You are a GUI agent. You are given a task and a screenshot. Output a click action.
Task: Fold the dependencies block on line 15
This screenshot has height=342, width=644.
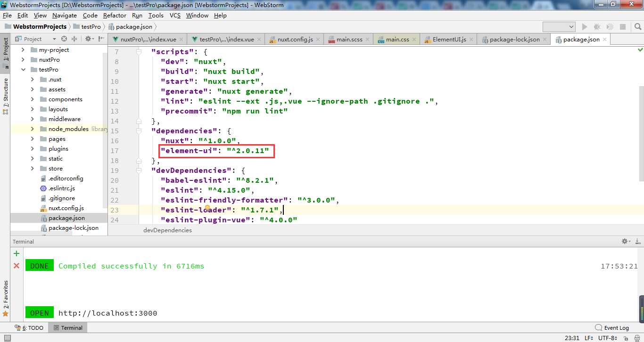tap(139, 131)
